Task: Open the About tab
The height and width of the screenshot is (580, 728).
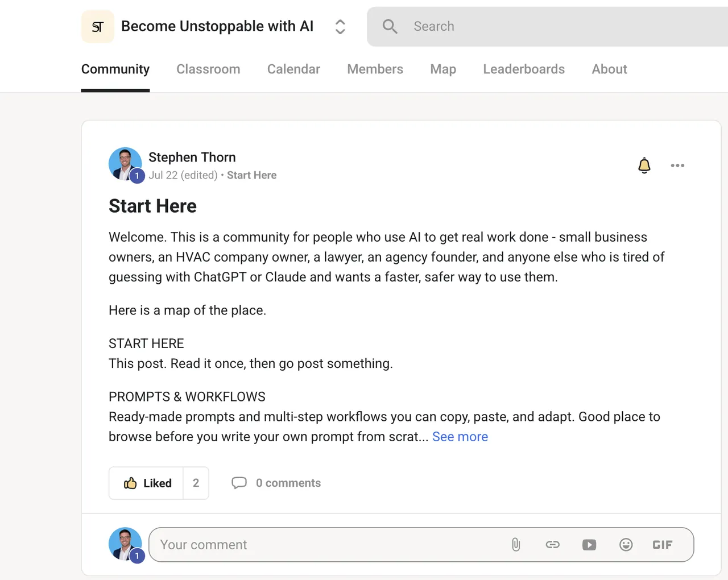Action: click(609, 69)
